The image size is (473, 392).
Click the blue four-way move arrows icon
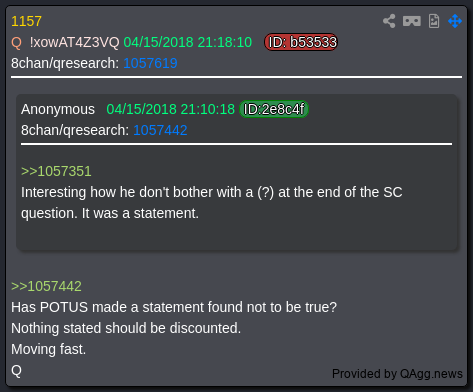[455, 21]
